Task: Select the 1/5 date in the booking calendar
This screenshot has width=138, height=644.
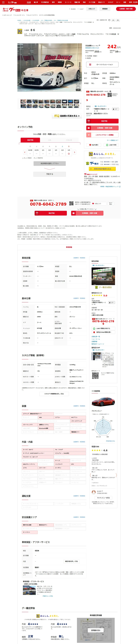Action: 69,152
